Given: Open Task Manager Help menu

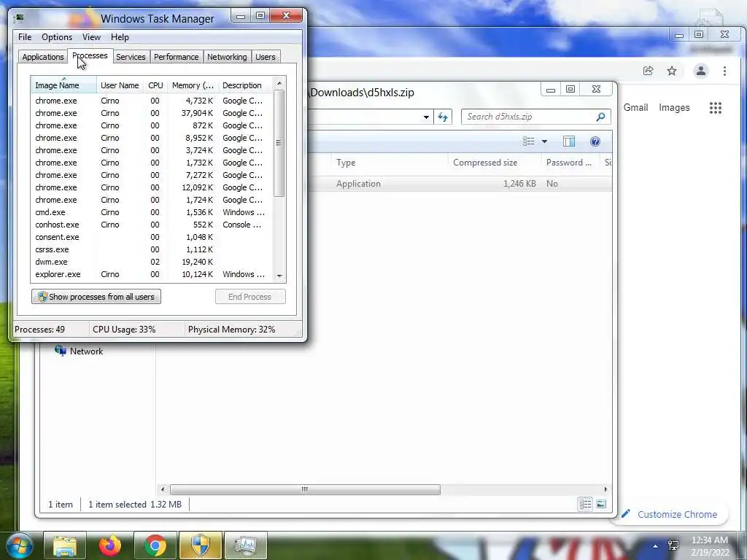Looking at the screenshot, I should [x=120, y=37].
